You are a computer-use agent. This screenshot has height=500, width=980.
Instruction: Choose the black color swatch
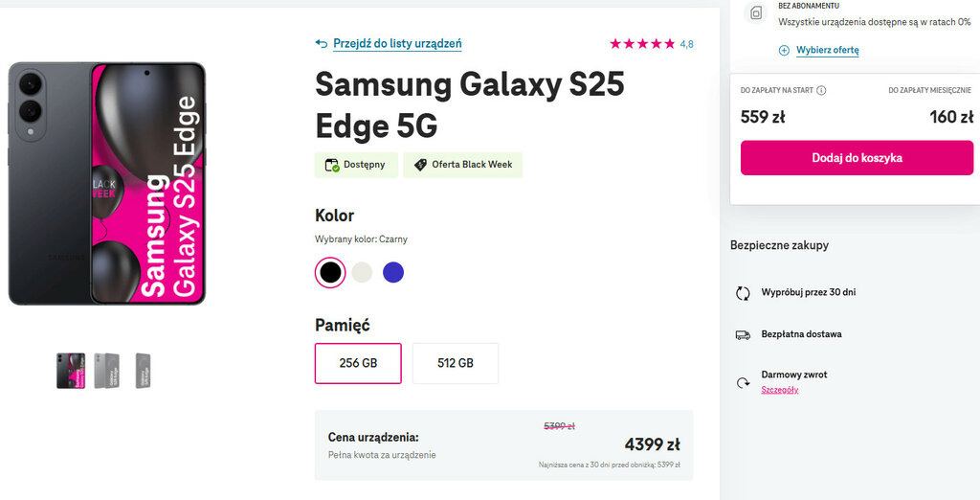[330, 273]
